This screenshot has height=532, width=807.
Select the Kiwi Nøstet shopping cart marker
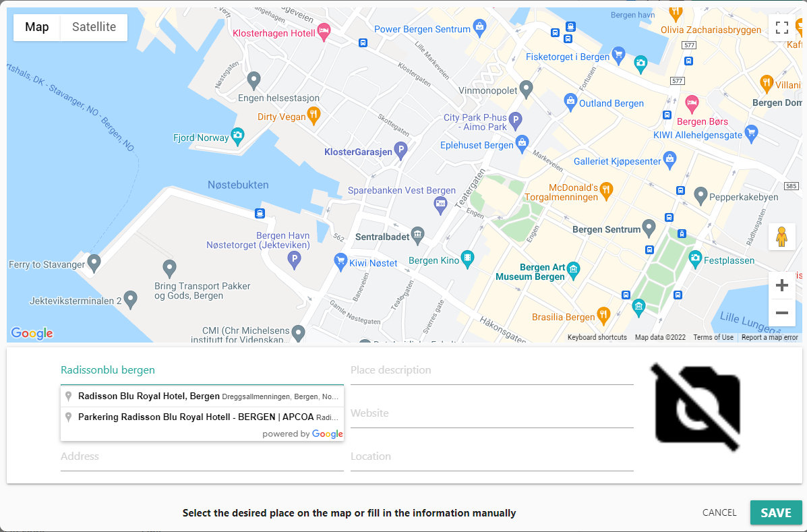coord(340,262)
